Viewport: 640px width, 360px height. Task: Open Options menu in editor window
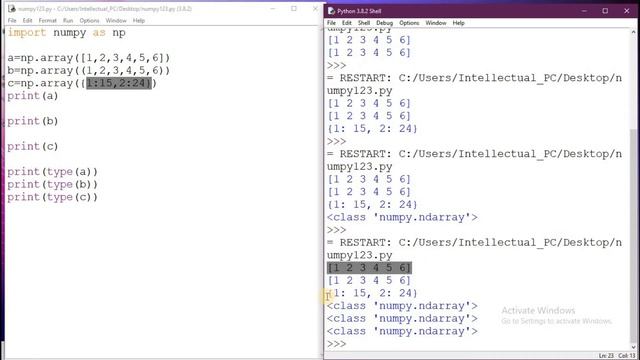[89, 20]
